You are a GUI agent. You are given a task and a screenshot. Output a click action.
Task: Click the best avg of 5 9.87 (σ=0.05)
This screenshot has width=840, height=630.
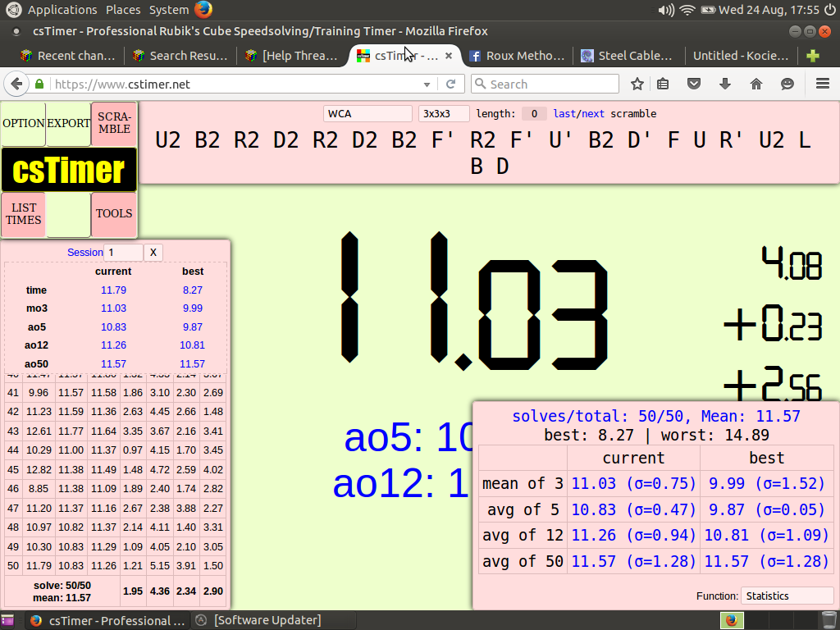pos(767,509)
